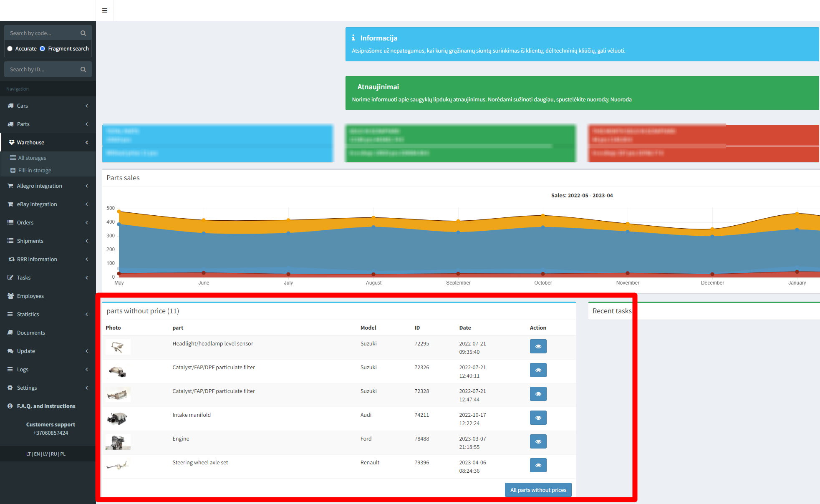The width and height of the screenshot is (820, 504).
Task: Select the Fragment search radio option
Action: [x=43, y=49]
